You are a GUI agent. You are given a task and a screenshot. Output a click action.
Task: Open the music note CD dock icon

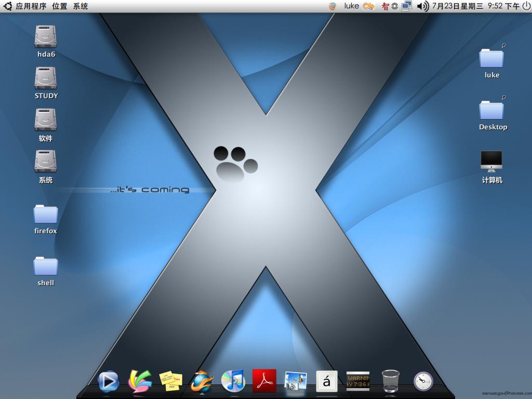pos(233,381)
